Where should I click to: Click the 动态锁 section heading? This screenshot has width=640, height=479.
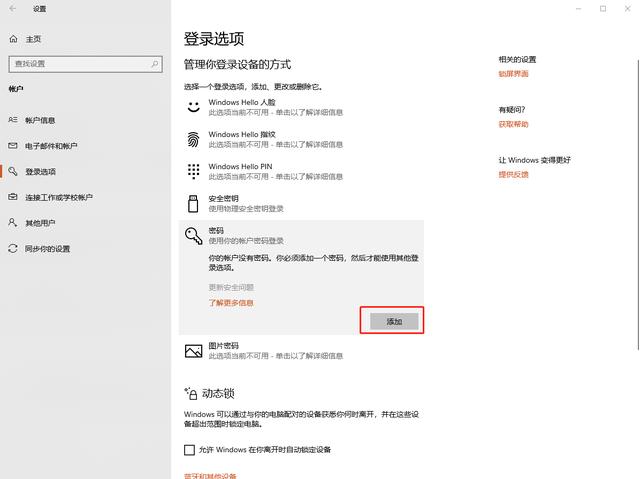coord(218,393)
